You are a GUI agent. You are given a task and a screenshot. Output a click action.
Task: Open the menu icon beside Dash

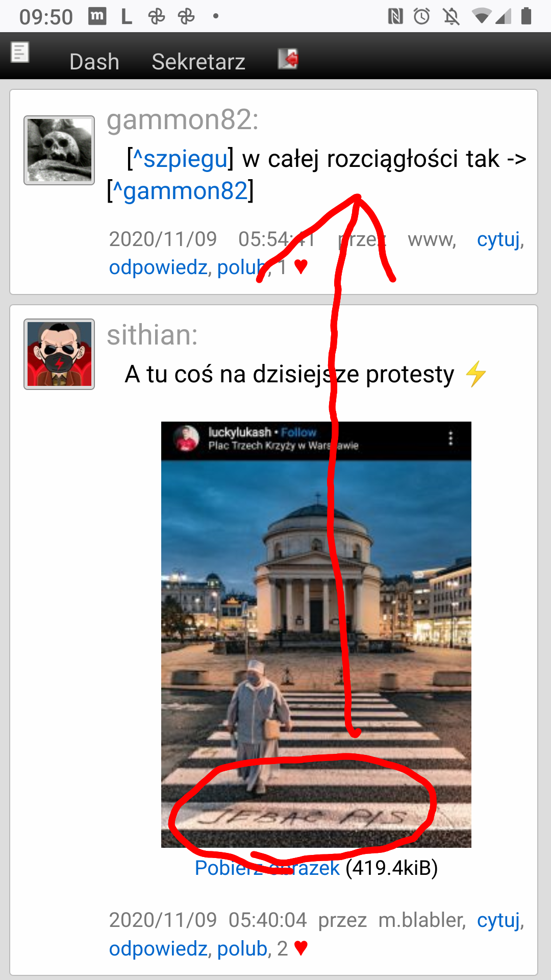pos(20,52)
